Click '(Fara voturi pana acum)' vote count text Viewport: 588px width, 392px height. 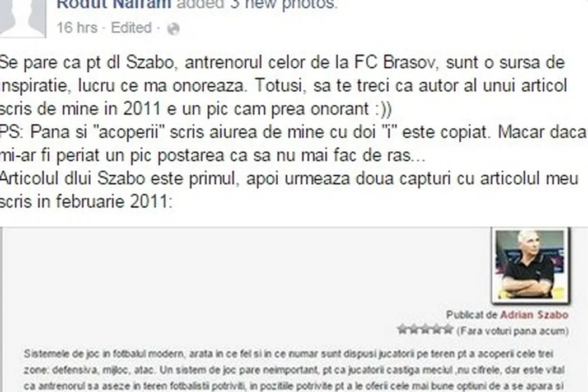(x=512, y=331)
